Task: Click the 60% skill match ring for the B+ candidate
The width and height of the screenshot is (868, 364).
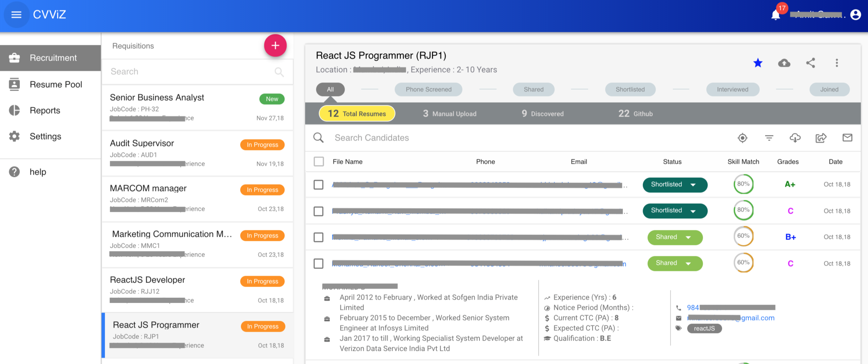Action: (743, 236)
